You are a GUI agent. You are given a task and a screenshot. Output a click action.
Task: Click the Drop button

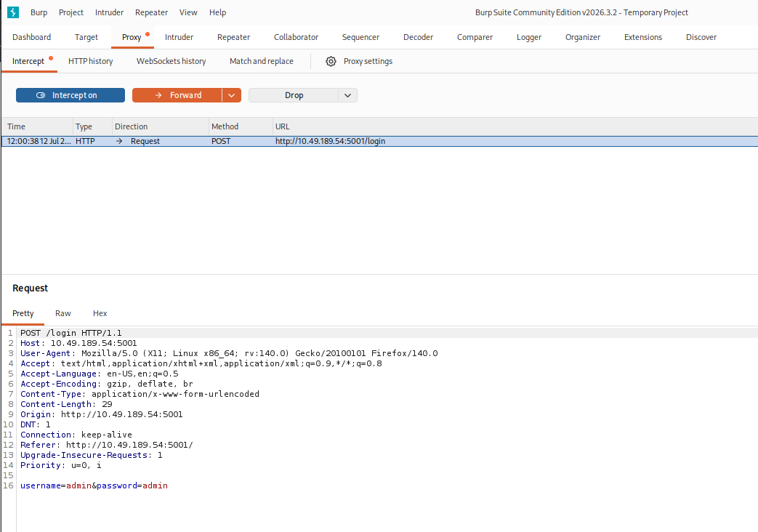tap(294, 95)
